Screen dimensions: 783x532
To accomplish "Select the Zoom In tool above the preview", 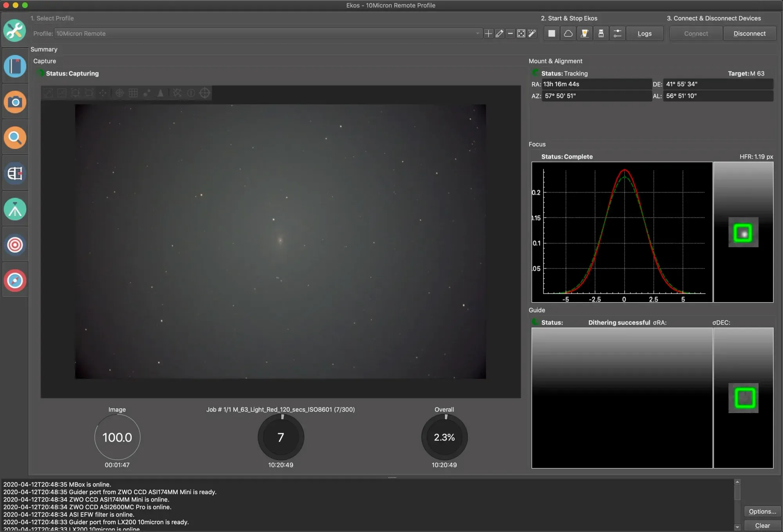I will (x=48, y=93).
